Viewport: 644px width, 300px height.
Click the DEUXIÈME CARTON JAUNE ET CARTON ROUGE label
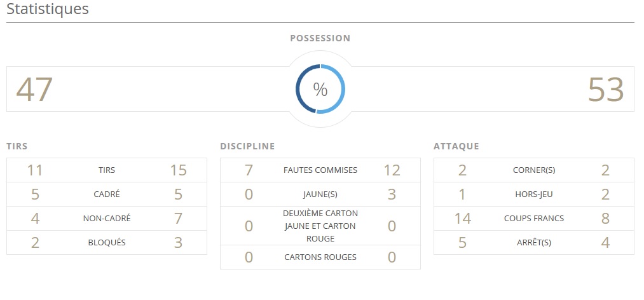[320, 226]
